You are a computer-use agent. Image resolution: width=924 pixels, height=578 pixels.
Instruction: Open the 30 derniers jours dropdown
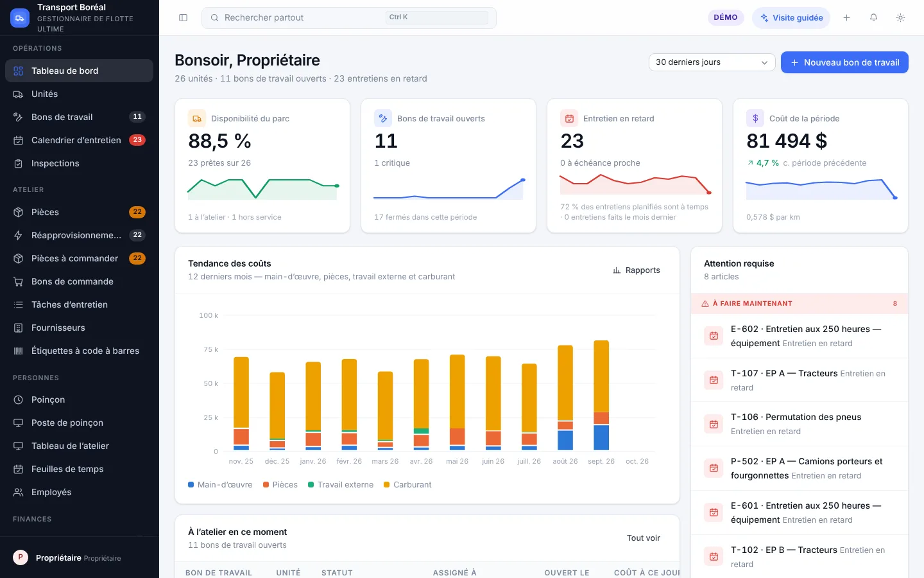(x=712, y=62)
